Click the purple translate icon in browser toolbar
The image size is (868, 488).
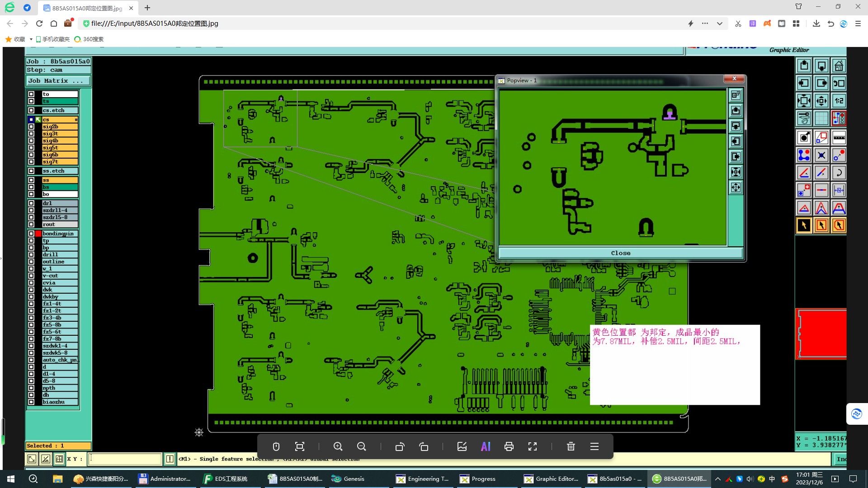click(x=753, y=23)
